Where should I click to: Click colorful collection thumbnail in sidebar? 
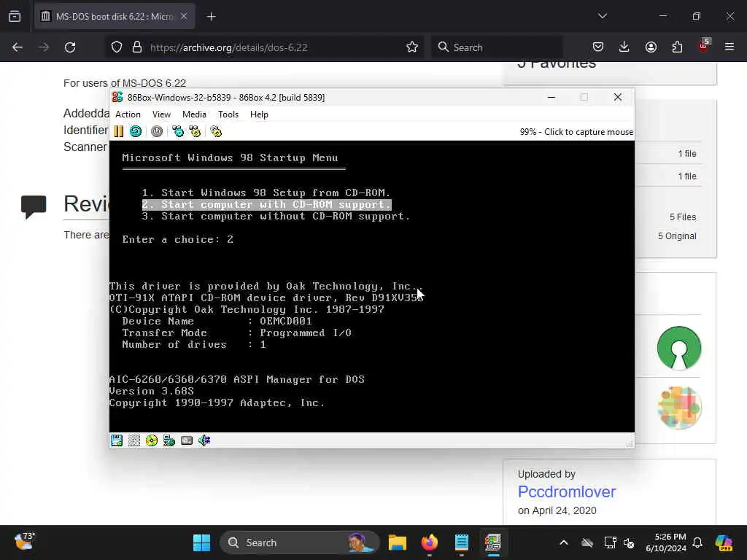pos(679,408)
